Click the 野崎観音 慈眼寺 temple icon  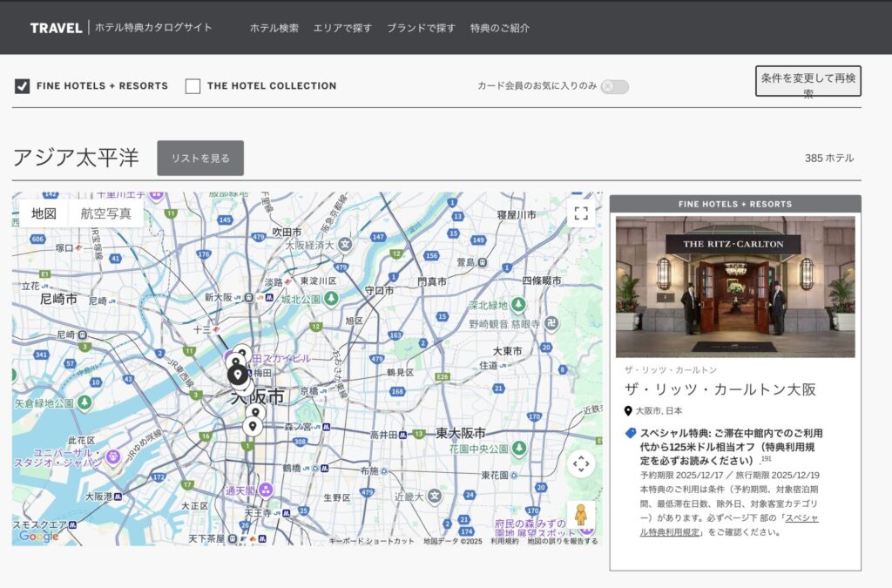[x=551, y=323]
